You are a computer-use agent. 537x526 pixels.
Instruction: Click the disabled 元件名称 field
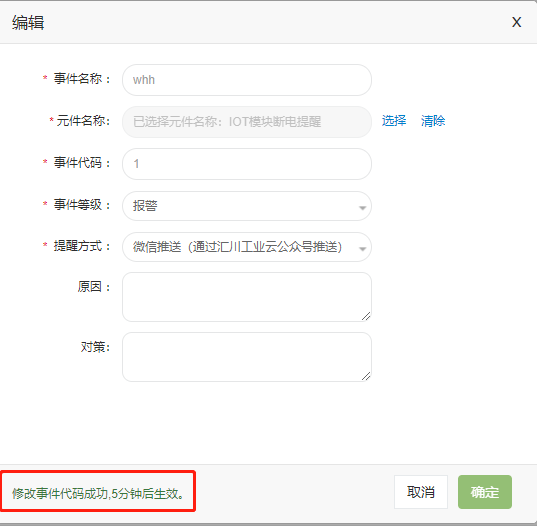point(247,122)
